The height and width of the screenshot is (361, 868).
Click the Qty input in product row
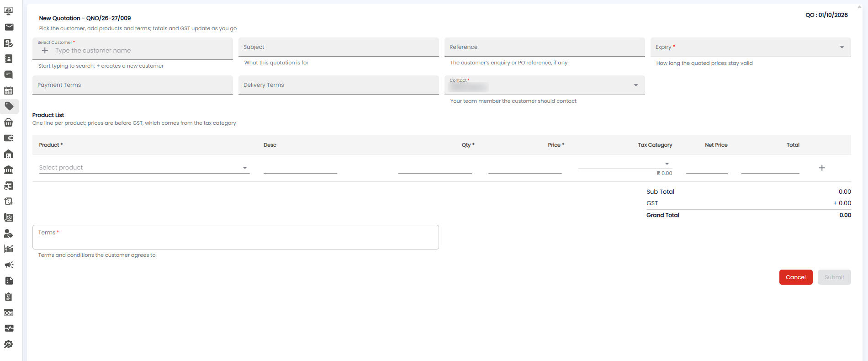[x=435, y=168]
